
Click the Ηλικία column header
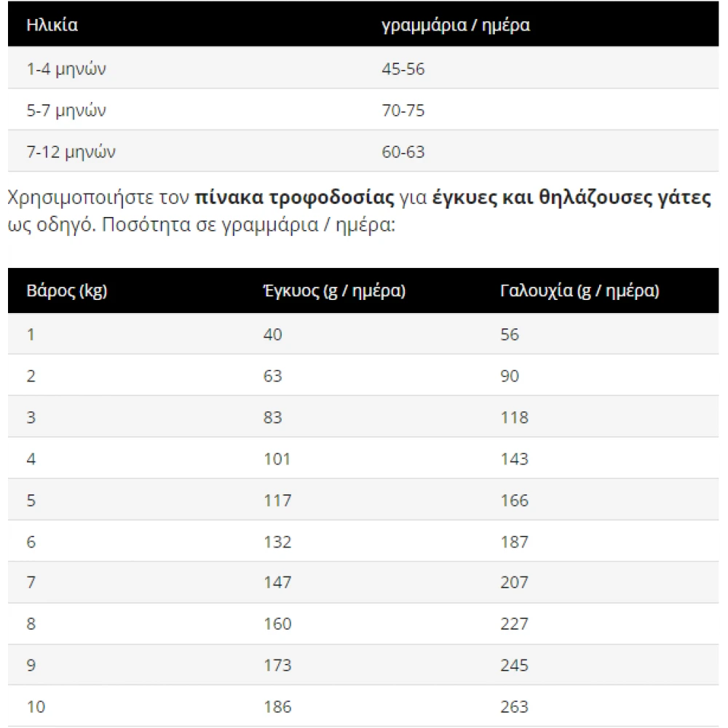[x=52, y=25]
